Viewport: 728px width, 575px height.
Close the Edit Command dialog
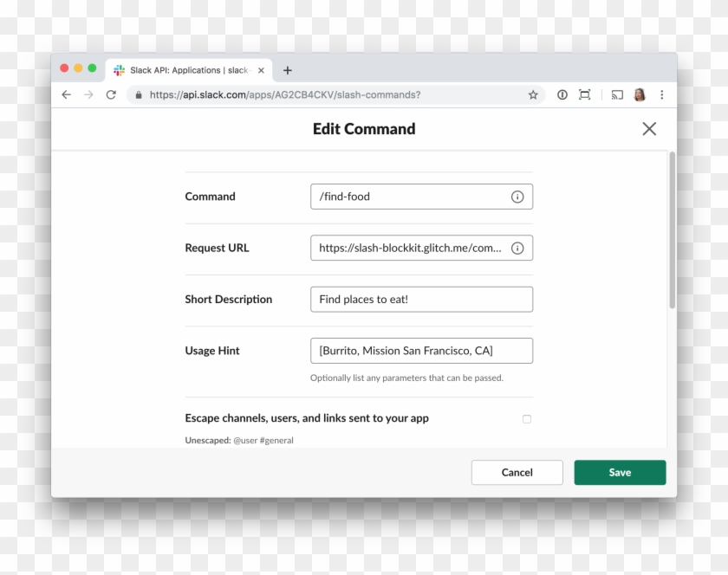tap(649, 129)
